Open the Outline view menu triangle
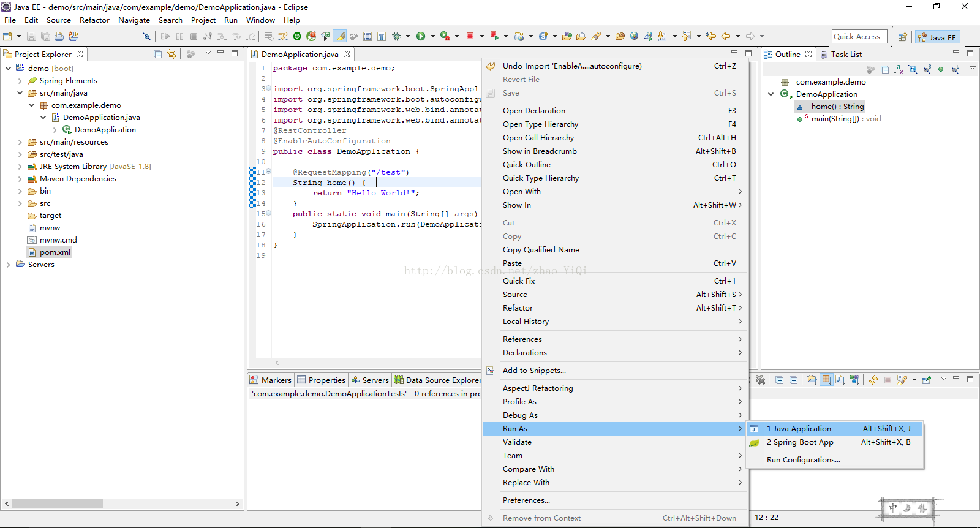 (x=972, y=68)
